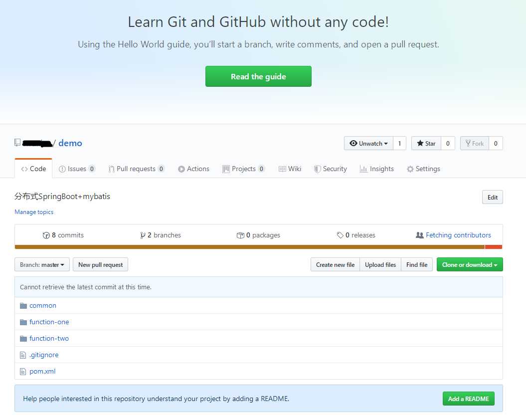The image size is (526, 420).
Task: Click the play icon in Actions tab
Action: (181, 169)
